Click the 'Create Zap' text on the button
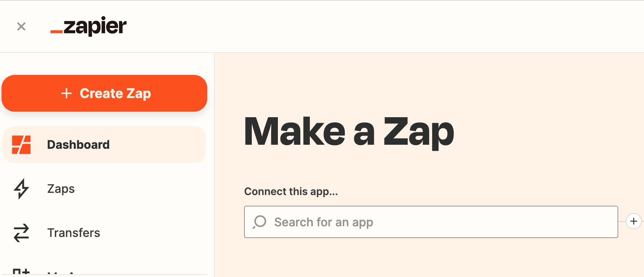Screen dimensions: 644x277 [x=115, y=93]
